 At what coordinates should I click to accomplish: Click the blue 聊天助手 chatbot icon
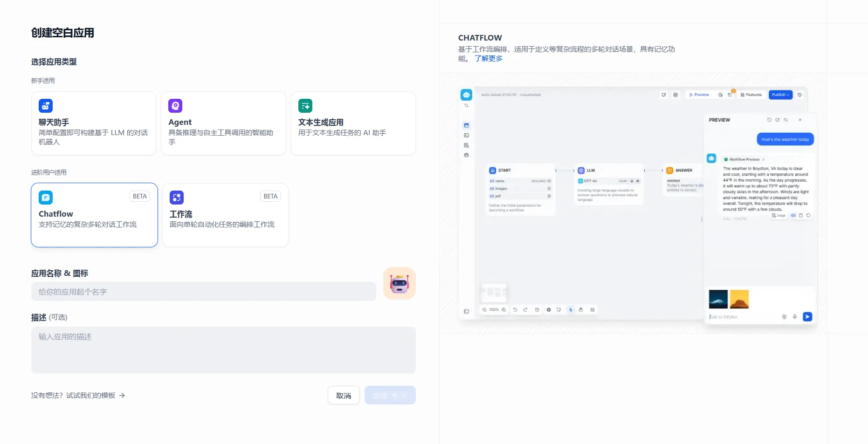46,106
